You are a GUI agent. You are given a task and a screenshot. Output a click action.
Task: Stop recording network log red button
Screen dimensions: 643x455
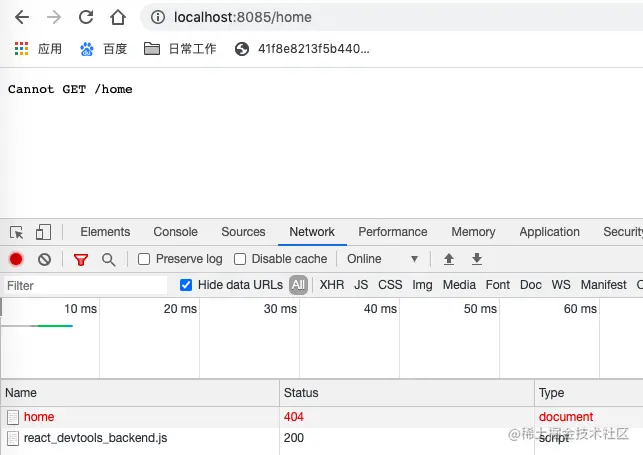pyautogui.click(x=16, y=259)
